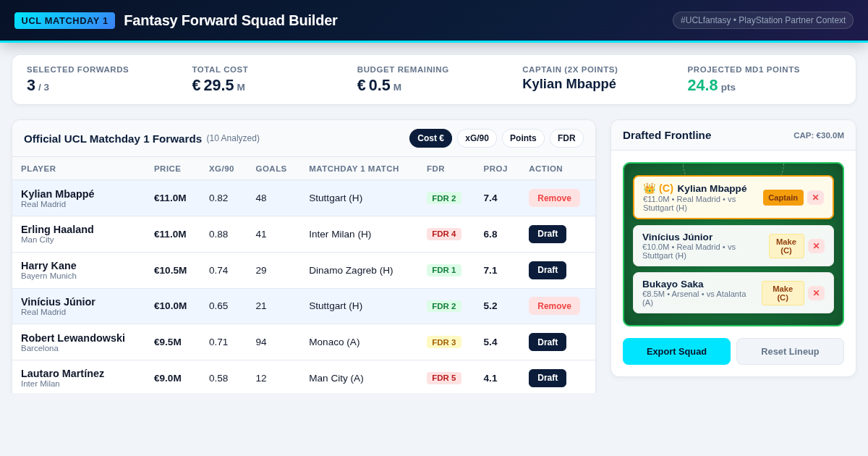The width and height of the screenshot is (868, 456).
Task: Click the CAP: €30.0M label
Action: (x=819, y=135)
